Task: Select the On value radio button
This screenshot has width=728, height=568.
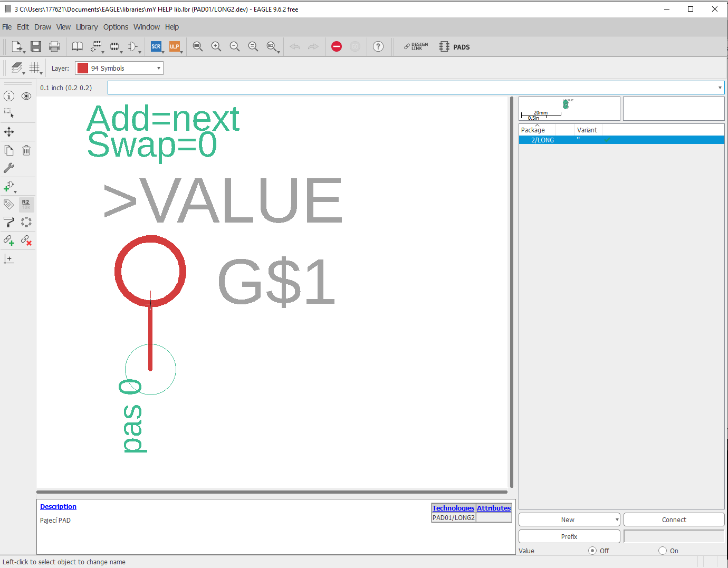Action: pyautogui.click(x=663, y=551)
